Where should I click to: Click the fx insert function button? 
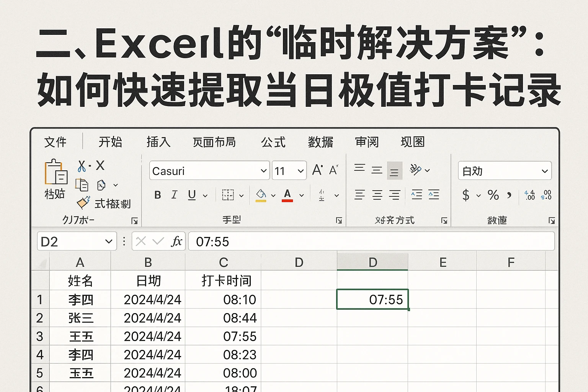pos(176,241)
